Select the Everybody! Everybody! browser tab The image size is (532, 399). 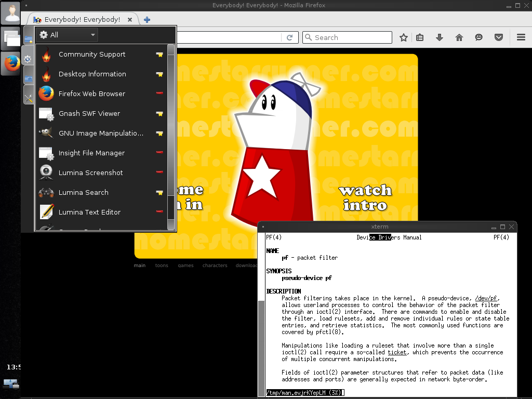coord(83,19)
